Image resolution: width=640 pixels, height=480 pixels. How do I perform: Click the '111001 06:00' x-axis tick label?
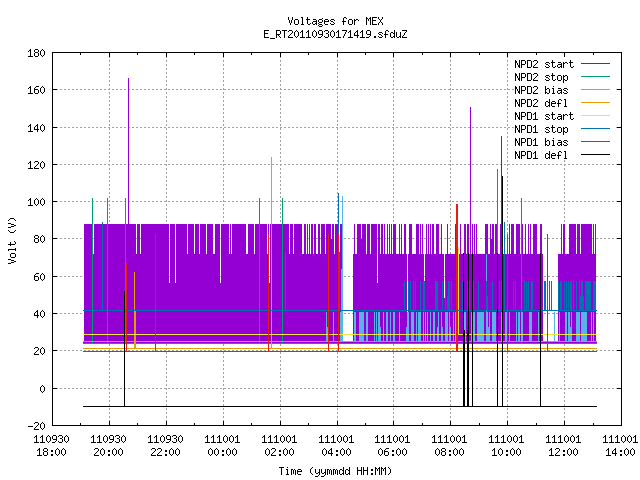point(392,446)
